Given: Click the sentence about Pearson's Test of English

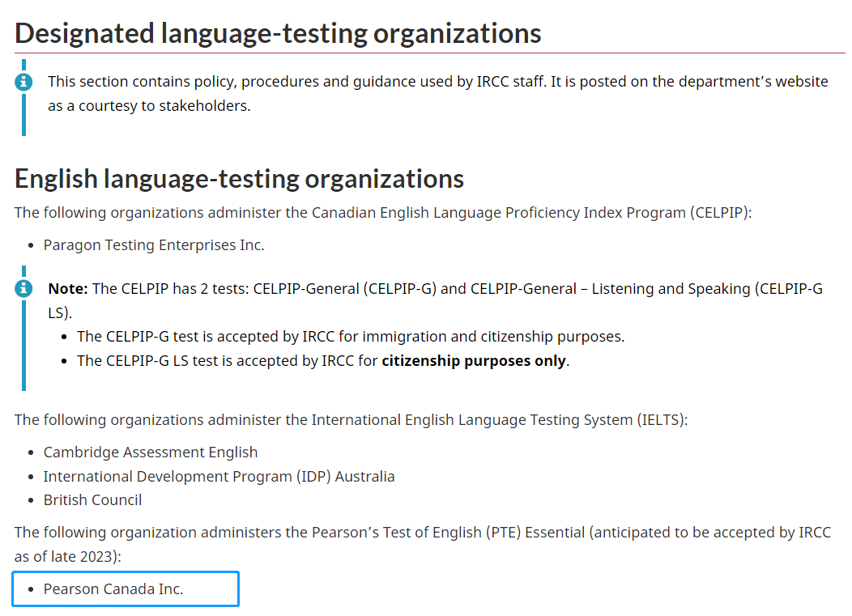Looking at the screenshot, I should pos(422,532).
